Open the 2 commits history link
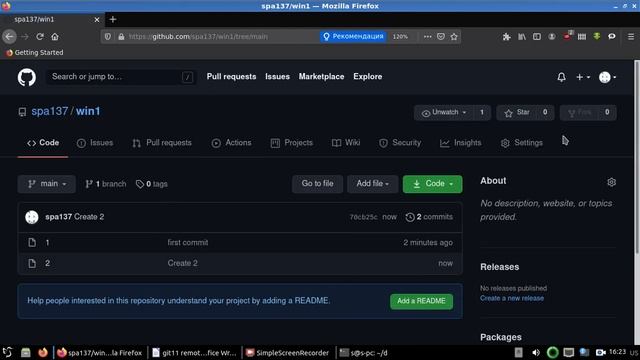Screen dimensions: 640x360 pyautogui.click(x=429, y=217)
